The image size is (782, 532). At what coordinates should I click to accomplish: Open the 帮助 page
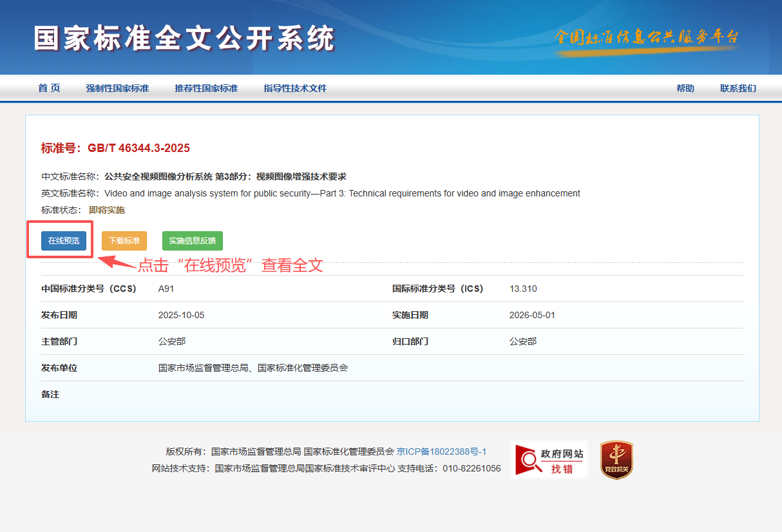tap(685, 88)
